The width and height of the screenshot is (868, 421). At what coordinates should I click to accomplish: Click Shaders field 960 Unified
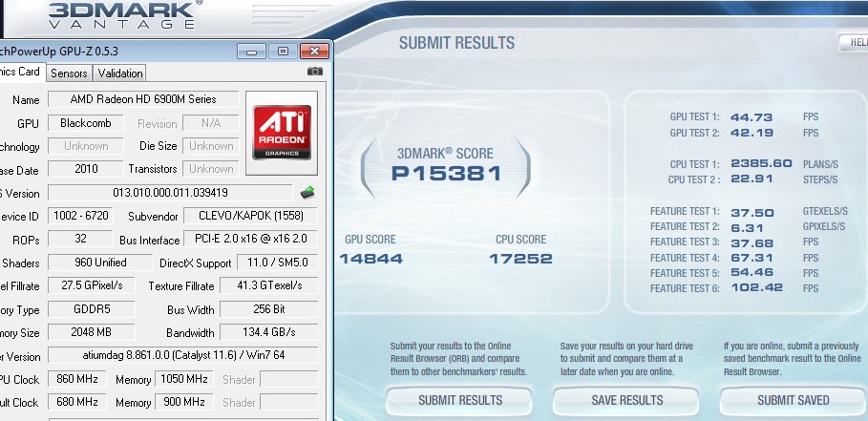100,263
